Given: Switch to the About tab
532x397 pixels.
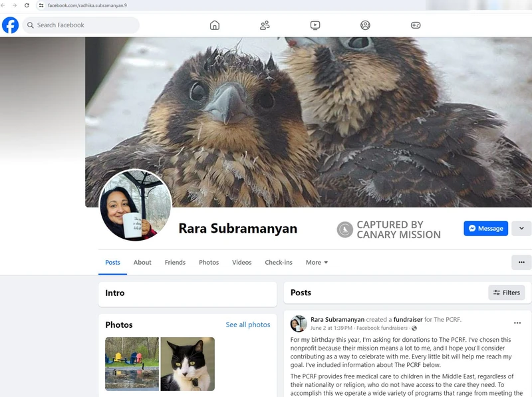Looking at the screenshot, I should click(x=142, y=262).
